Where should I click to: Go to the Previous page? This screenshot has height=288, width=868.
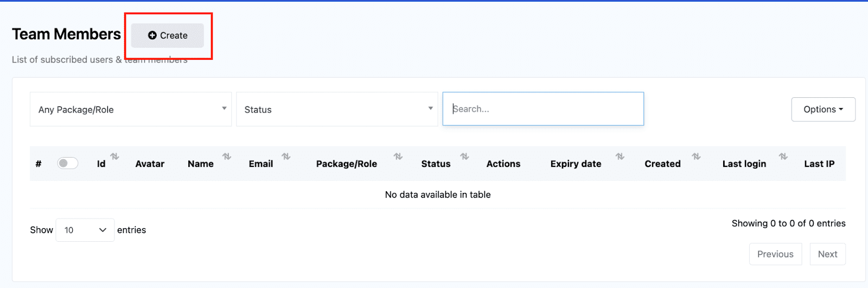[x=775, y=254]
